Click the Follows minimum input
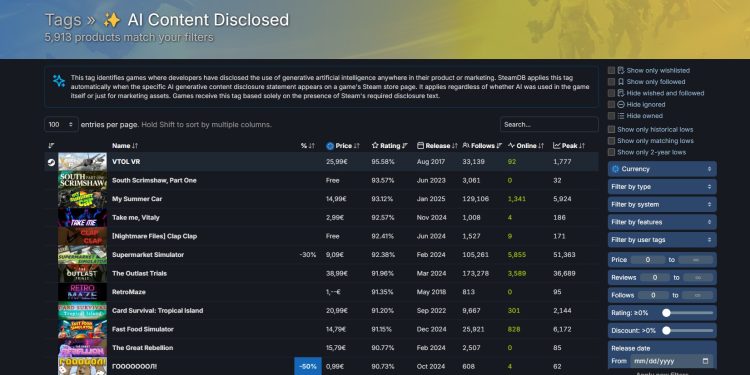The height and width of the screenshot is (375, 750). pos(653,295)
